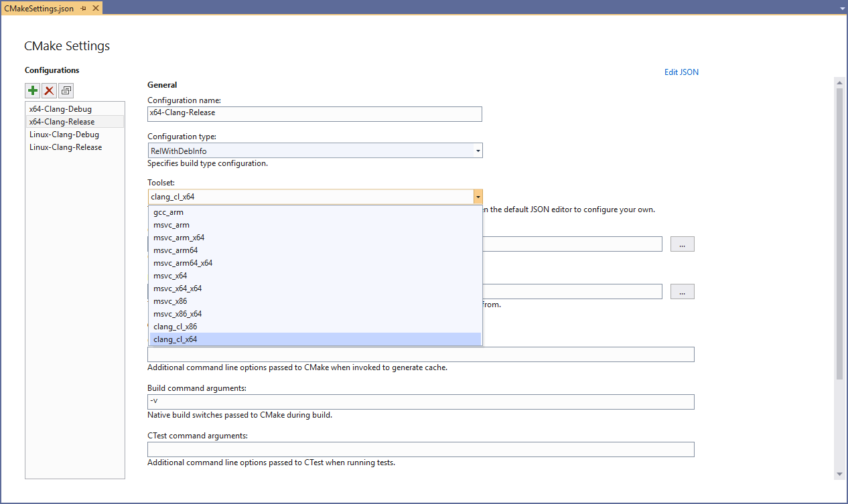Select the Linux-Clang-Debug configuration

pos(64,134)
